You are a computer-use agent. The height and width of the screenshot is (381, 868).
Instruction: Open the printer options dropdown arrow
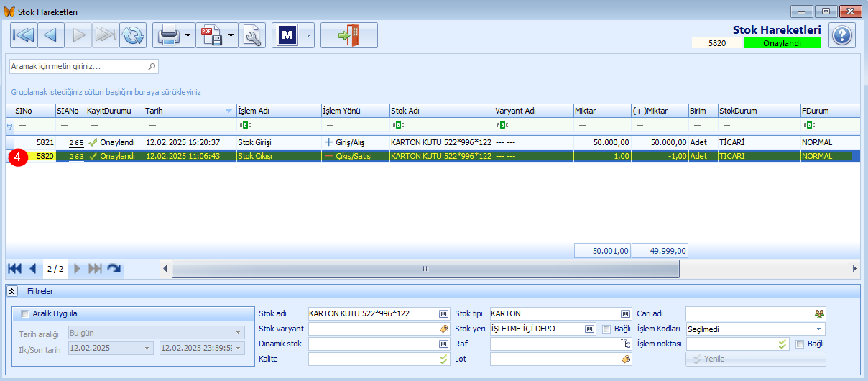pyautogui.click(x=188, y=35)
